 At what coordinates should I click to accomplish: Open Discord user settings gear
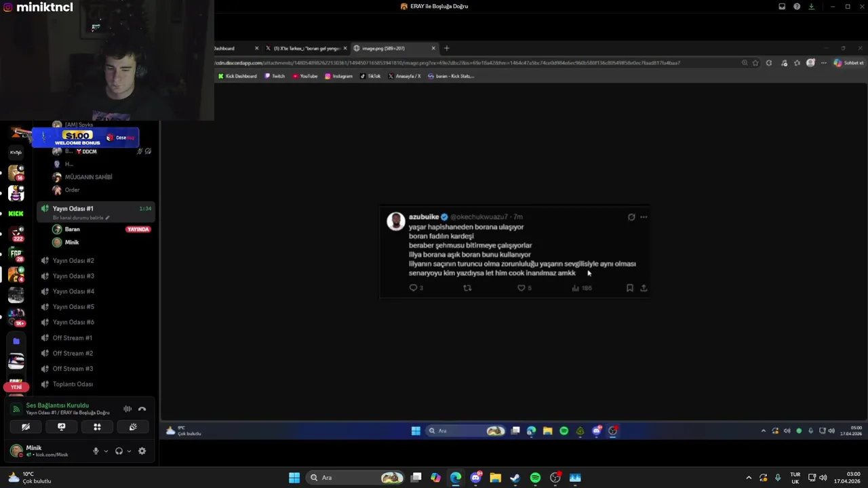[x=142, y=451]
